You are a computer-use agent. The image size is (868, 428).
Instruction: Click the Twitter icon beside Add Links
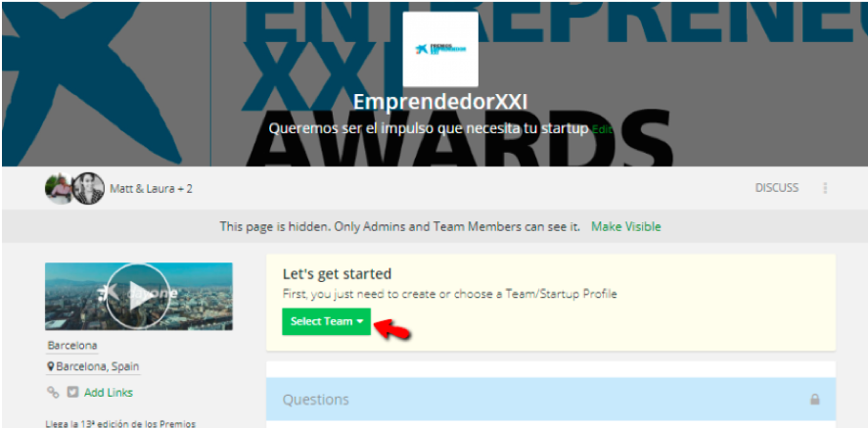[72, 392]
